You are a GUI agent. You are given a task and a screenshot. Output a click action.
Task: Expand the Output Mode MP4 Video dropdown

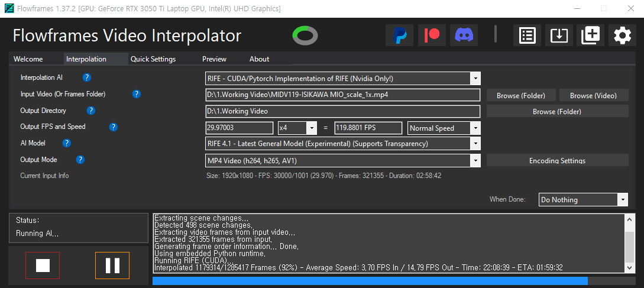click(x=475, y=160)
